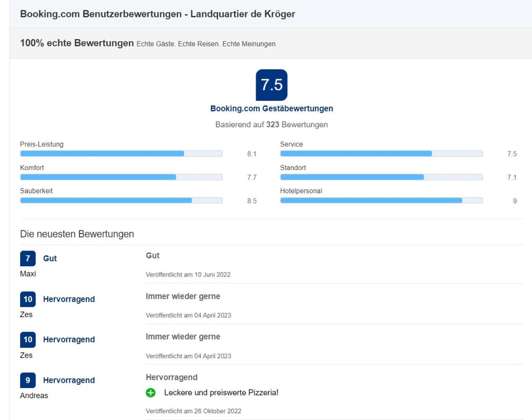
Task: Click the 'Die neuesten Bewertungen' heading
Action: coord(77,234)
